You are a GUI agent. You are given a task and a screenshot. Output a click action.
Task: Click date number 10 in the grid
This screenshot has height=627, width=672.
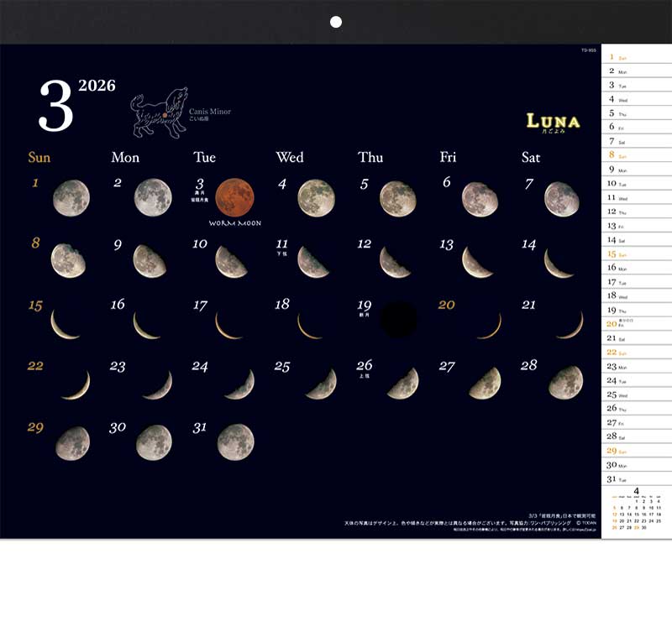tap(200, 243)
